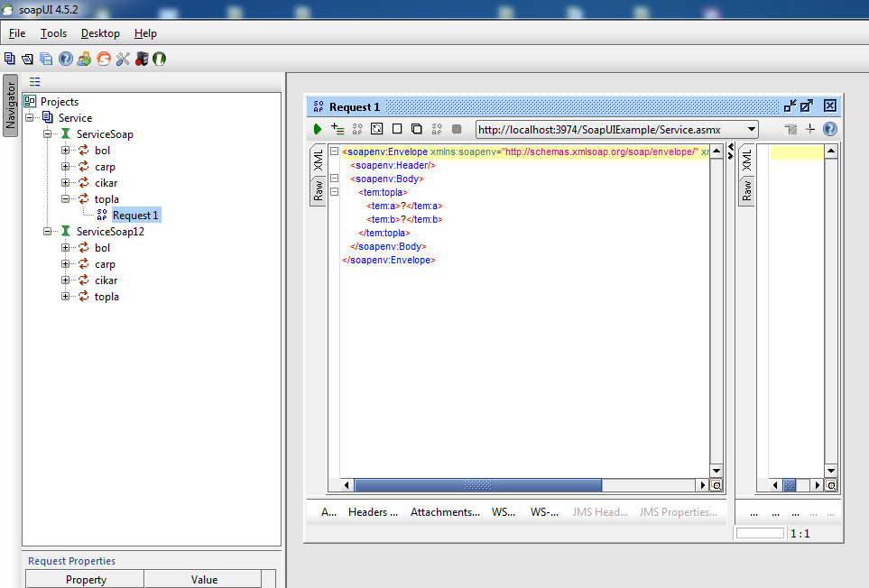Open soapUI Preferences wrench icon
This screenshot has height=588, width=869.
click(123, 59)
